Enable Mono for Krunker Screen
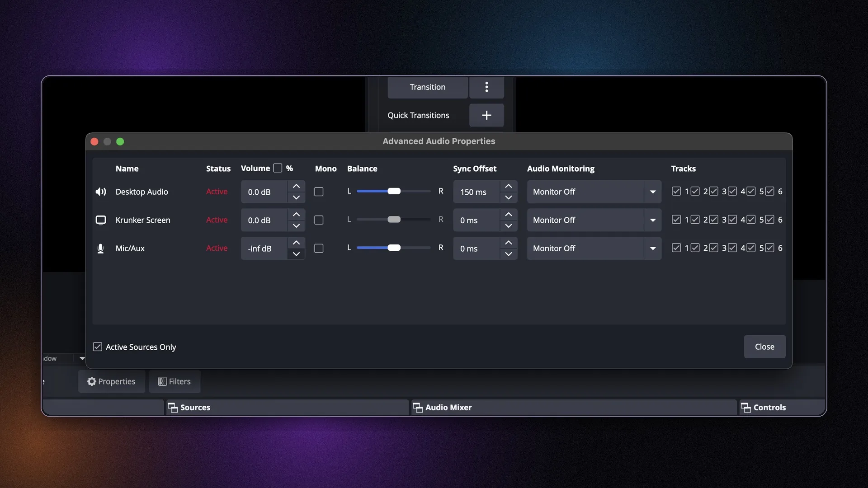 click(x=319, y=220)
